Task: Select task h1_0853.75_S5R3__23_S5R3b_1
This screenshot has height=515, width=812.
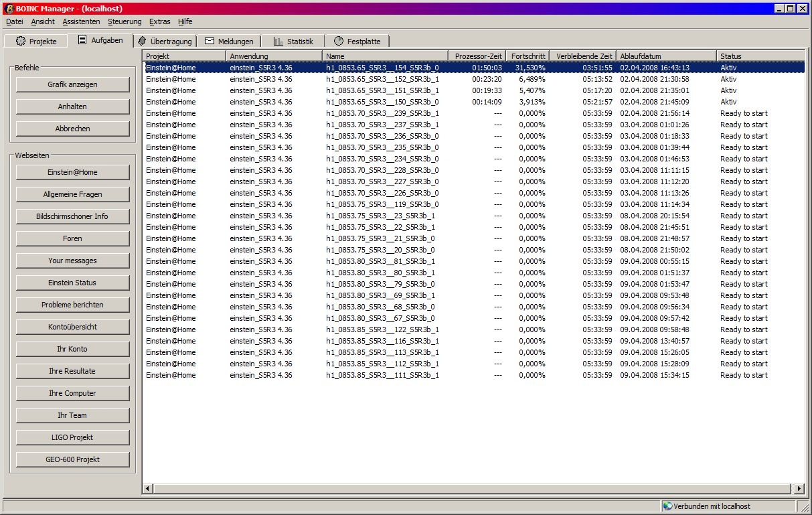Action: [474, 216]
